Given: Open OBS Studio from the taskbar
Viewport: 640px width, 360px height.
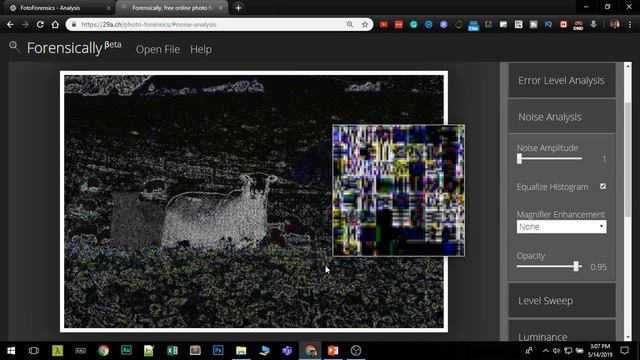Looking at the screenshot, I should pos(356,351).
